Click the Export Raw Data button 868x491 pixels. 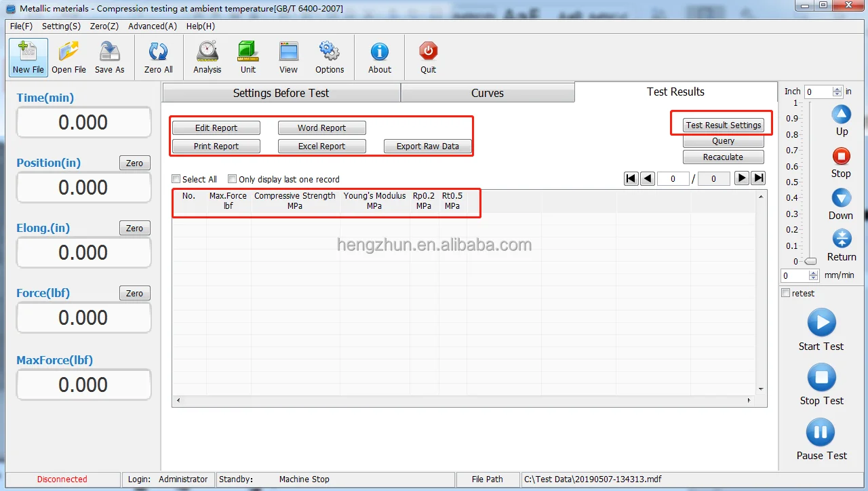pyautogui.click(x=427, y=146)
